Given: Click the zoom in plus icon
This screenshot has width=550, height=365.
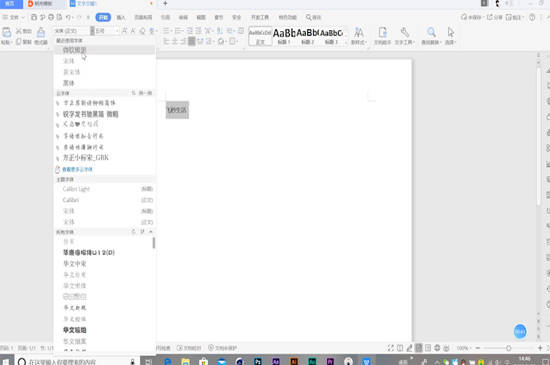Looking at the screenshot, I should pyautogui.click(x=540, y=348).
